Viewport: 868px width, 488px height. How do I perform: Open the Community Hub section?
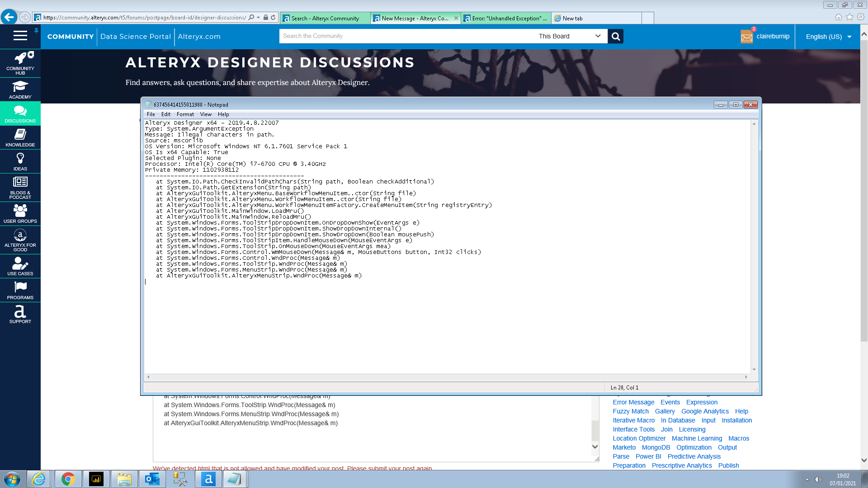pyautogui.click(x=20, y=63)
